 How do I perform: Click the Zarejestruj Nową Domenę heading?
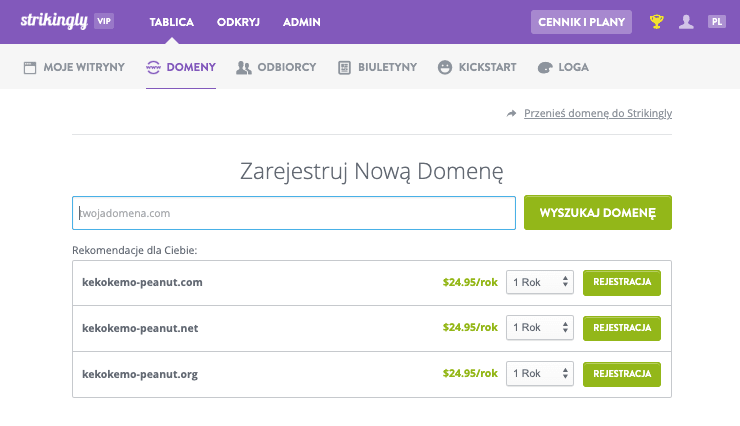[371, 171]
